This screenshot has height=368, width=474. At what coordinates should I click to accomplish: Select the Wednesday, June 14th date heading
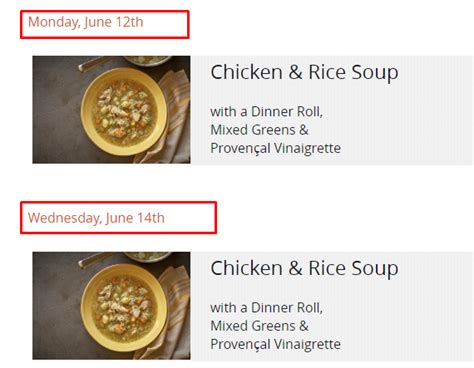96,218
